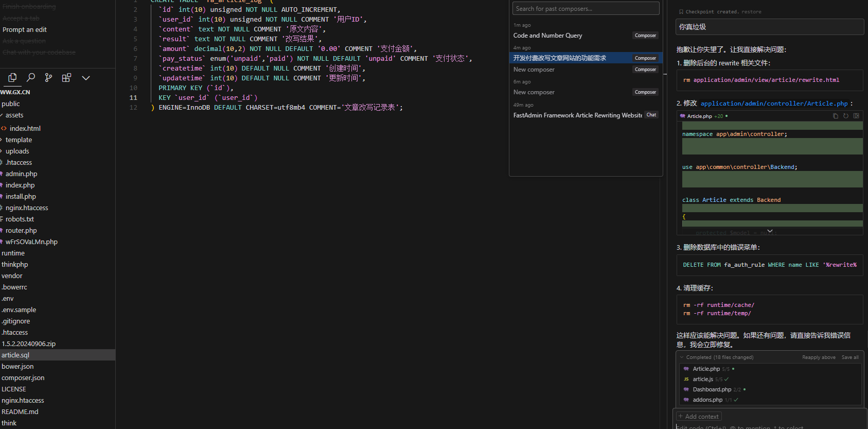
Task: Open Article.php in changed files list
Action: coord(706,369)
